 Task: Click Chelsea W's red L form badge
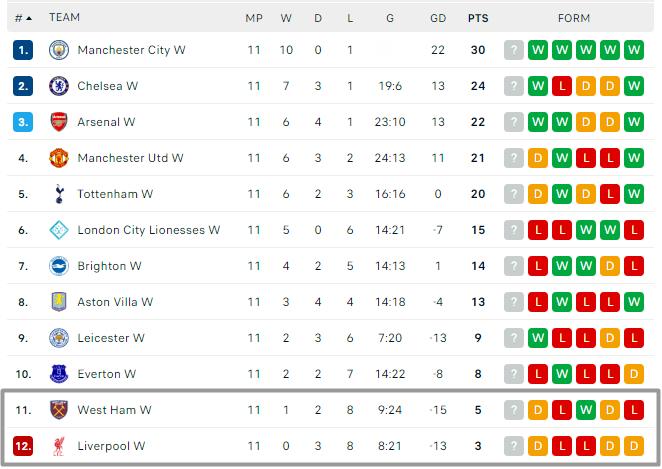coord(562,86)
